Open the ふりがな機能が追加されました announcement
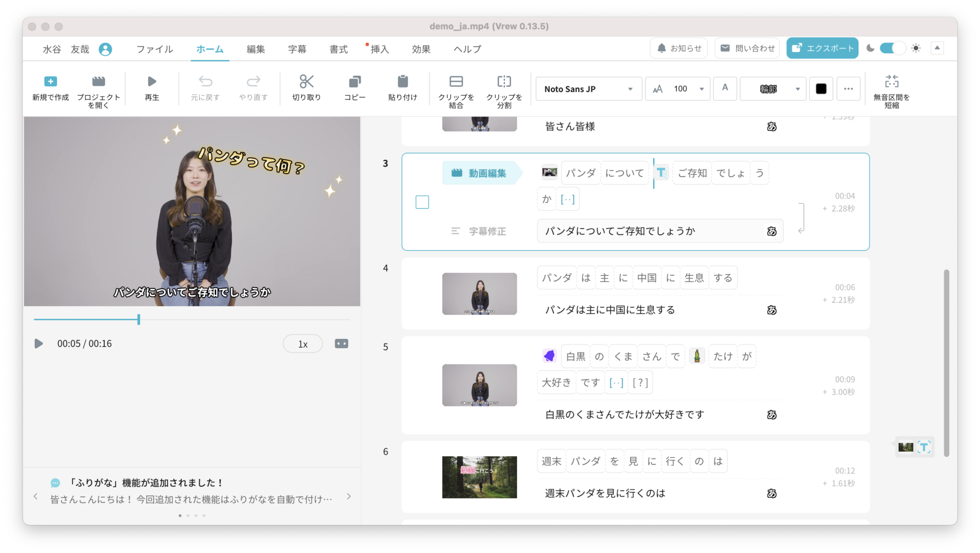Viewport: 980px width, 553px height. (191, 491)
